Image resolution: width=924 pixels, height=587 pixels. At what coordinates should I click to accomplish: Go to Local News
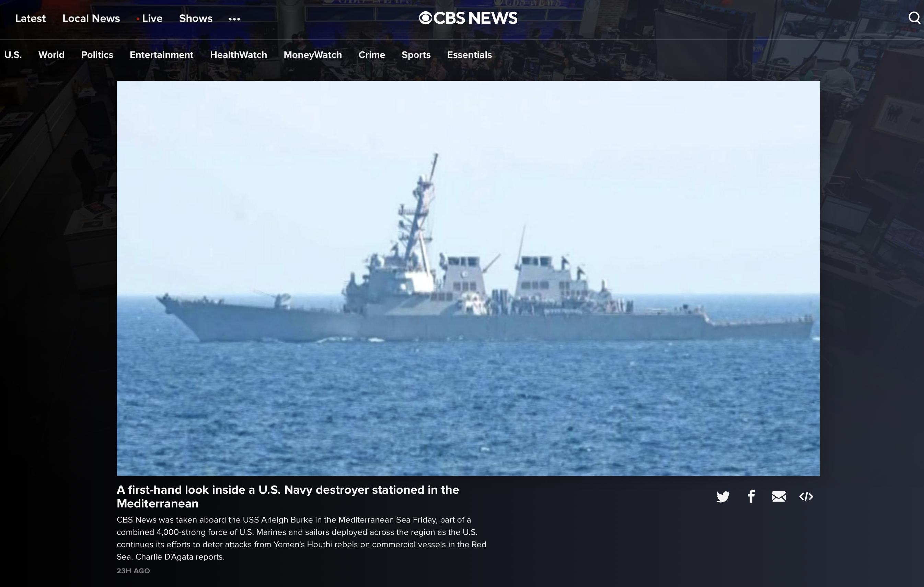click(91, 19)
